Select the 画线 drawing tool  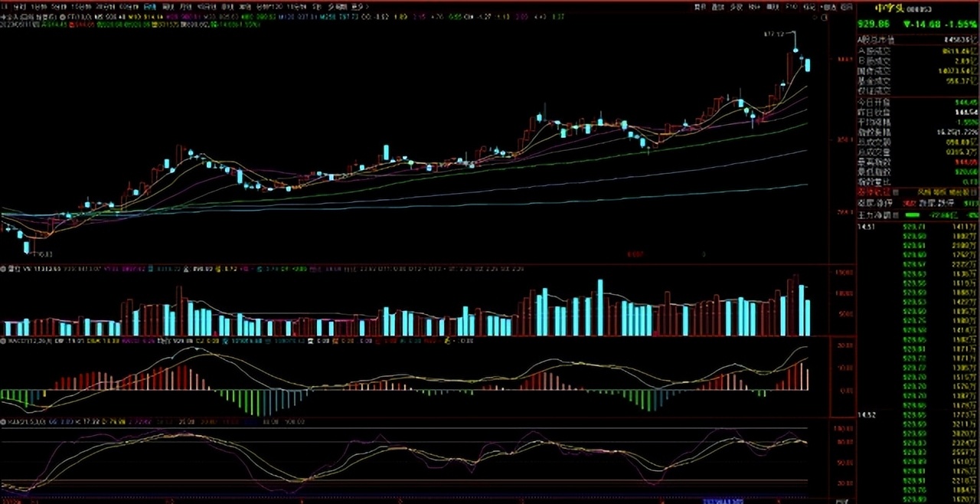pos(773,6)
